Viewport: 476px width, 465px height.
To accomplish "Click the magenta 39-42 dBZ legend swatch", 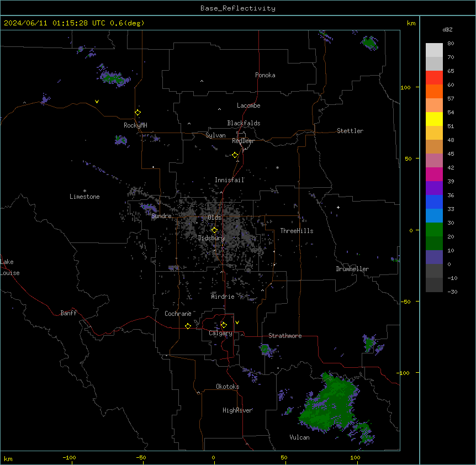I will (434, 174).
